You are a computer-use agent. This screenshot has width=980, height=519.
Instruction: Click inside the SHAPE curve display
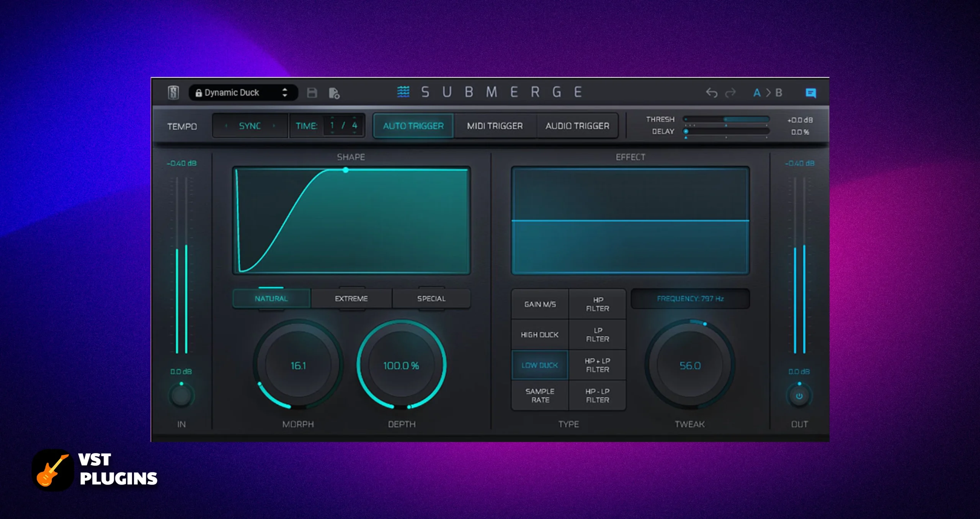tap(351, 220)
